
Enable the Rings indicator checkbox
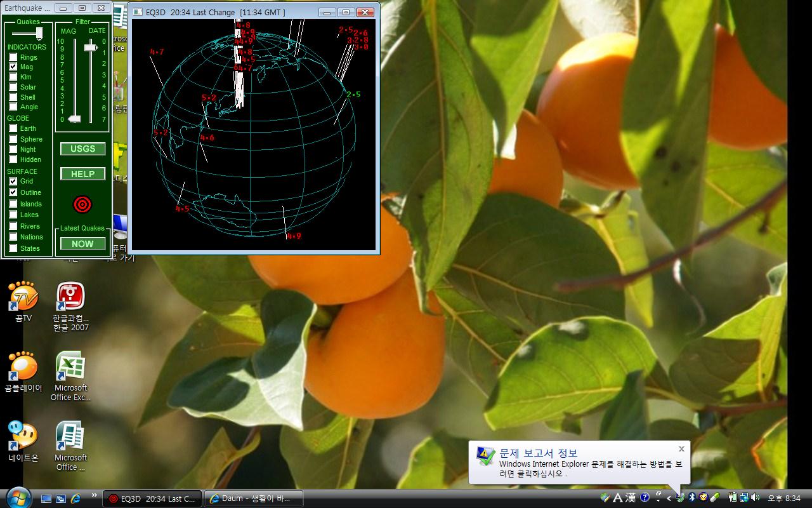pyautogui.click(x=13, y=57)
